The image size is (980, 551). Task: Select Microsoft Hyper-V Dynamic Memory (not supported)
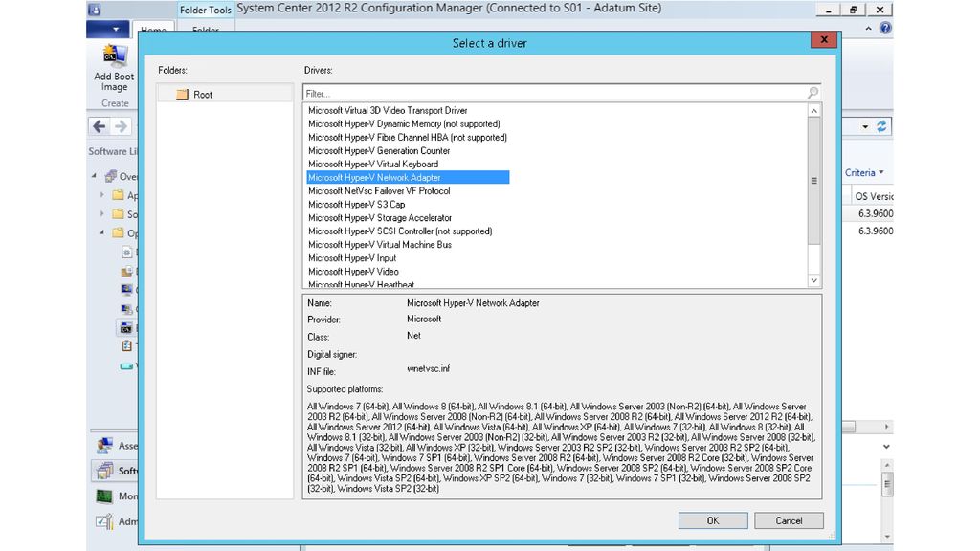(404, 123)
